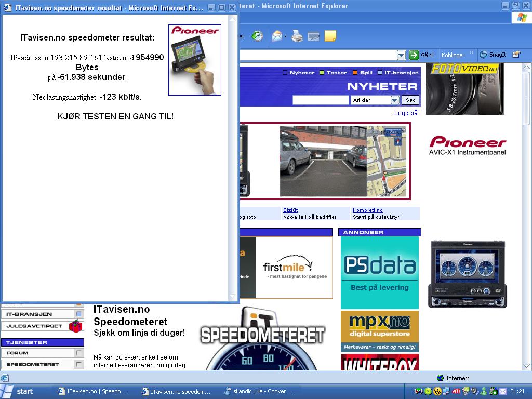The image size is (532, 399).
Task: Click the MSN Messenger green figure tray icon
Action: click(x=484, y=391)
